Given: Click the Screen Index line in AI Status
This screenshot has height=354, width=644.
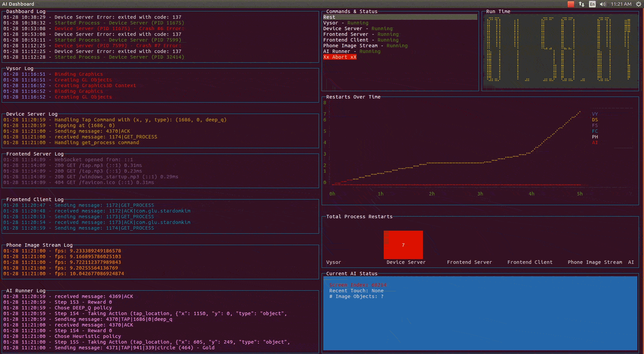Looking at the screenshot, I should tap(358, 285).
